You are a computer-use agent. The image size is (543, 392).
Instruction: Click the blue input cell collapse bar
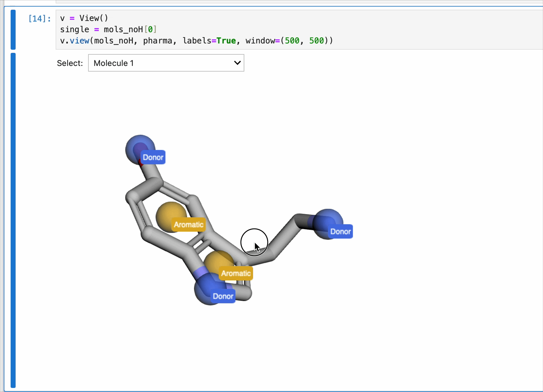(13, 30)
